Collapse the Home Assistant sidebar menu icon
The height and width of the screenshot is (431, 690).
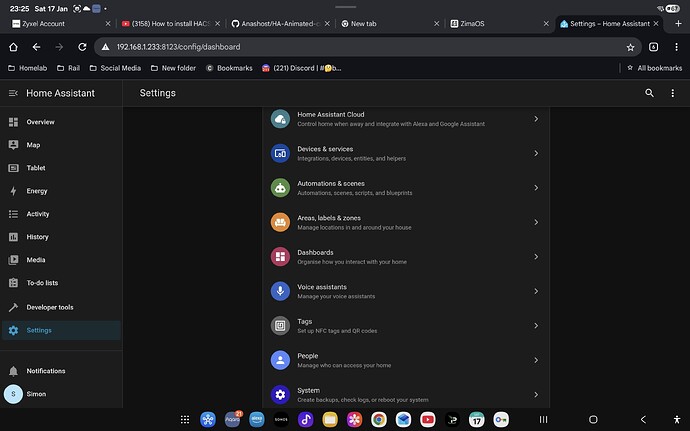point(13,93)
